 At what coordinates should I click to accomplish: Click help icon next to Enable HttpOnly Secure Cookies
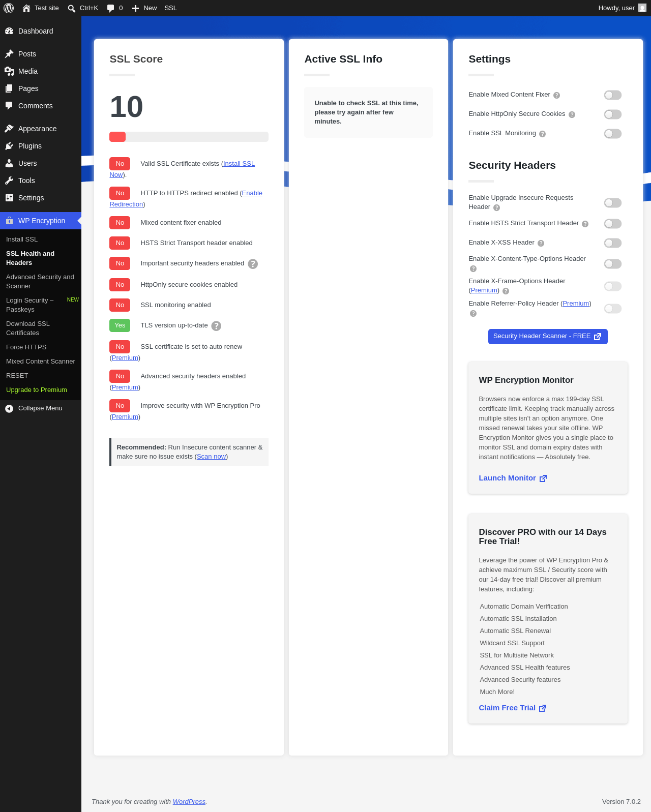pos(572,114)
